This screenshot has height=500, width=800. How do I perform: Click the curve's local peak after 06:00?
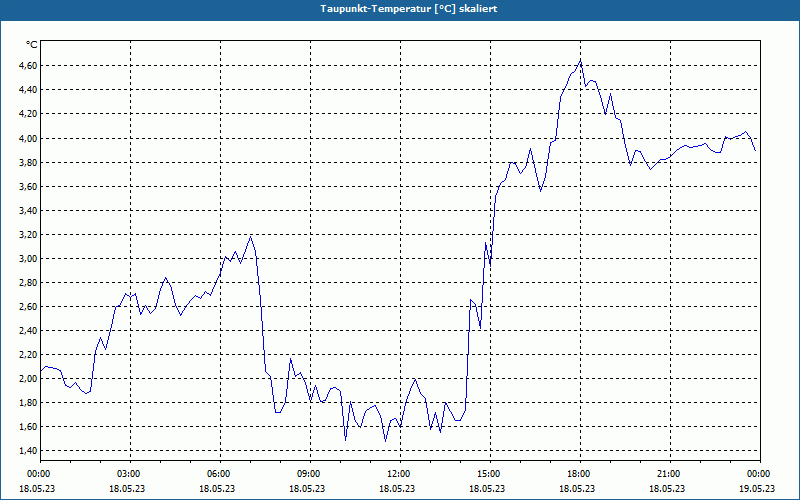pos(251,236)
